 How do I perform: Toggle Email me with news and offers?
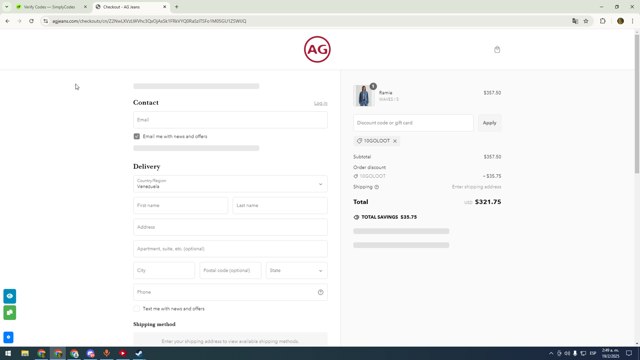click(137, 136)
